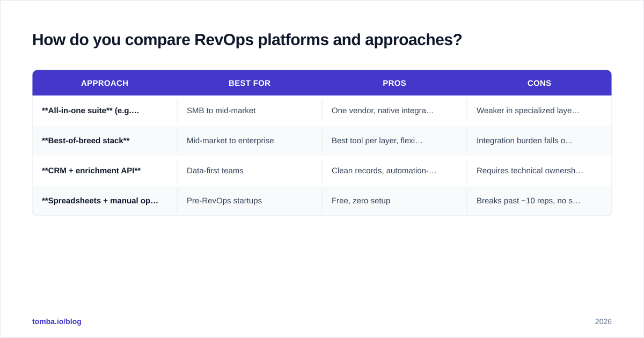Click the PROS column header
644x338 pixels.
[394, 83]
